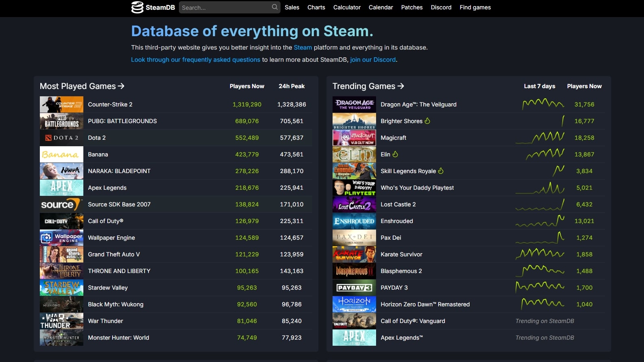Open the Source SDK Base 2007 thumbnail
Image resolution: width=644 pixels, height=362 pixels.
[x=61, y=204]
